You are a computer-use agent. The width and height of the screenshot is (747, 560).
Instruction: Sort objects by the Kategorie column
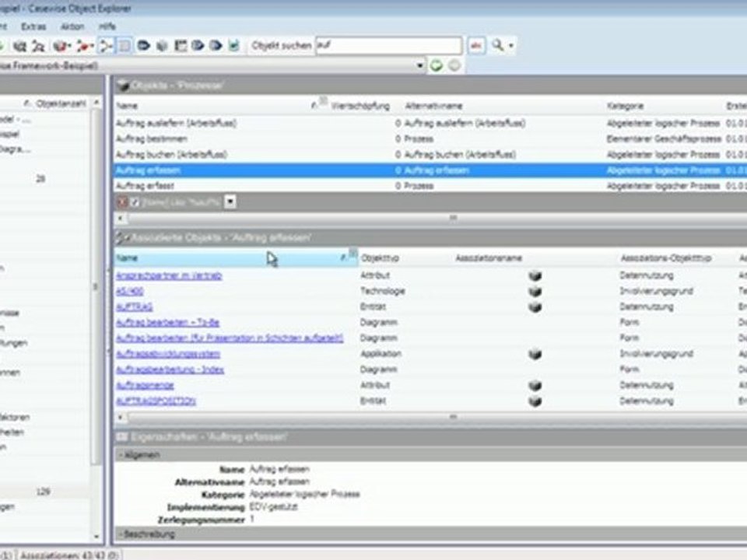[x=625, y=106]
